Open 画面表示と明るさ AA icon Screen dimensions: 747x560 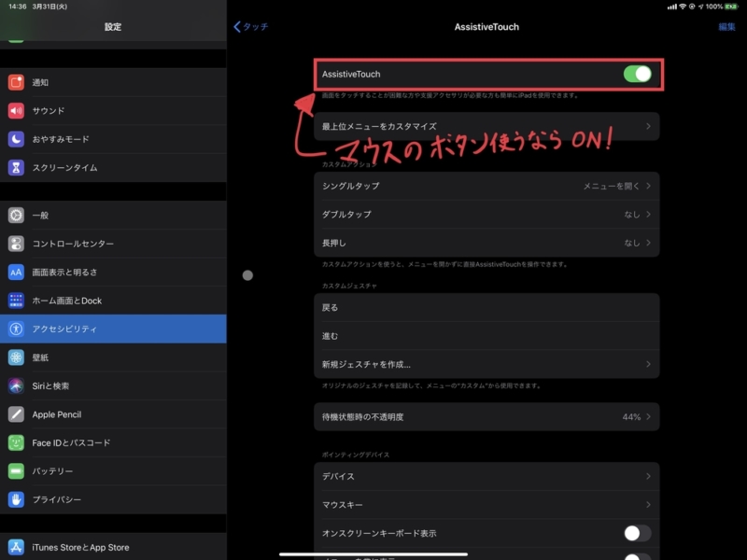(x=16, y=272)
